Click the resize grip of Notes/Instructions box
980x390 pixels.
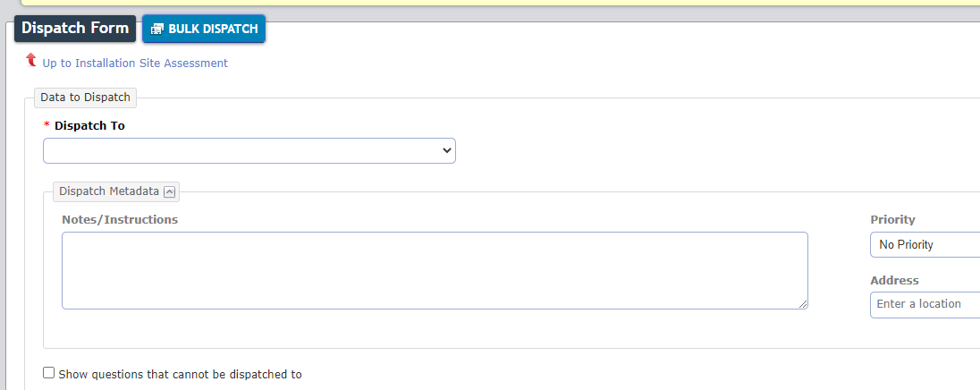pyautogui.click(x=802, y=304)
